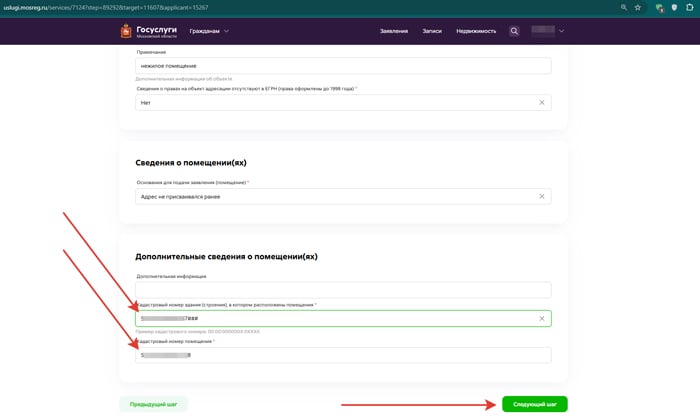Open Записи menu item
Screen dimensions: 700x420
pyautogui.click(x=432, y=31)
